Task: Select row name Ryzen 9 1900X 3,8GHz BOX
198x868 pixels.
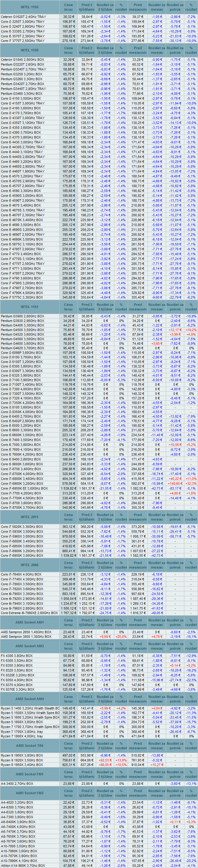Action: tap(22, 755)
